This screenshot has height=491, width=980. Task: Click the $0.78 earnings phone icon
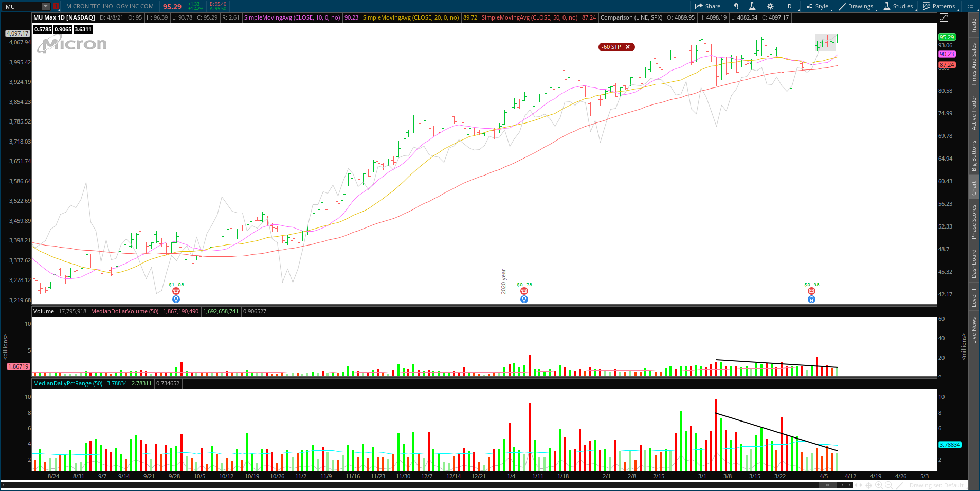[x=524, y=291]
